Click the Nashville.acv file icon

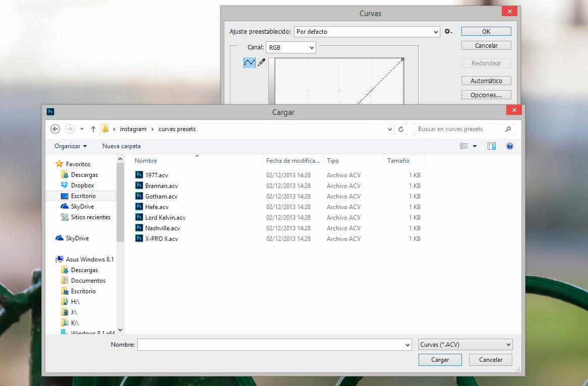pos(139,228)
